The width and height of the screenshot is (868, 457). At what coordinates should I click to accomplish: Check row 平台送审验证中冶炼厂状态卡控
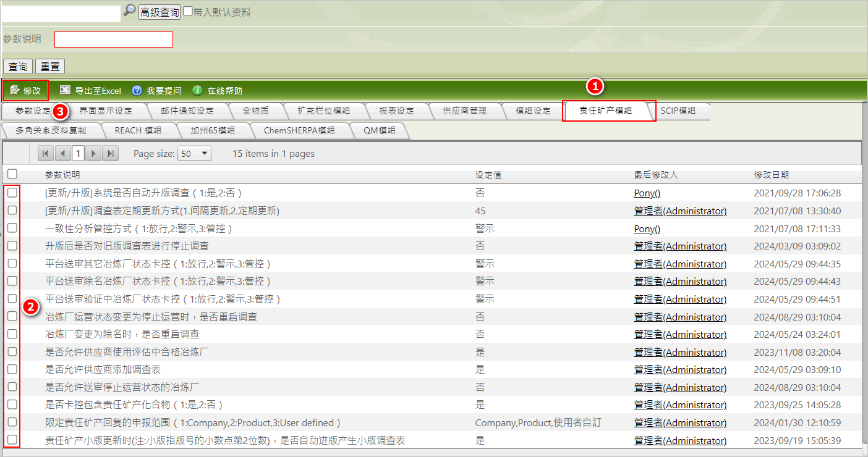coord(12,299)
